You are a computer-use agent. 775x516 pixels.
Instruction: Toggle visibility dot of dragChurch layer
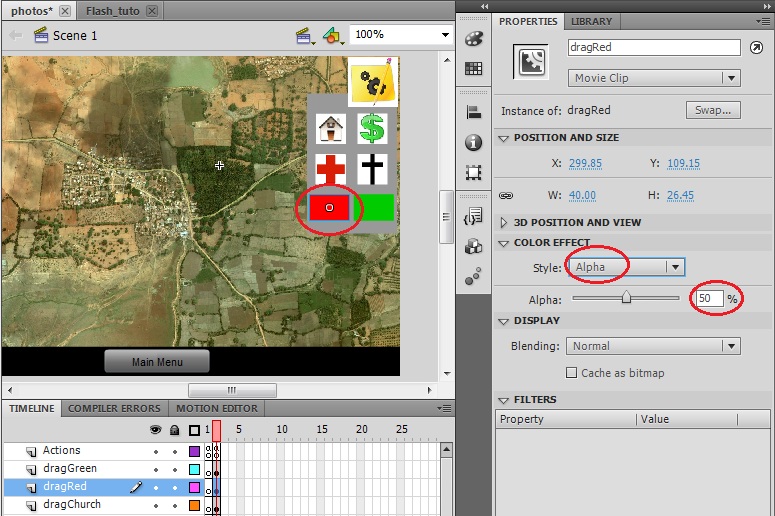156,505
